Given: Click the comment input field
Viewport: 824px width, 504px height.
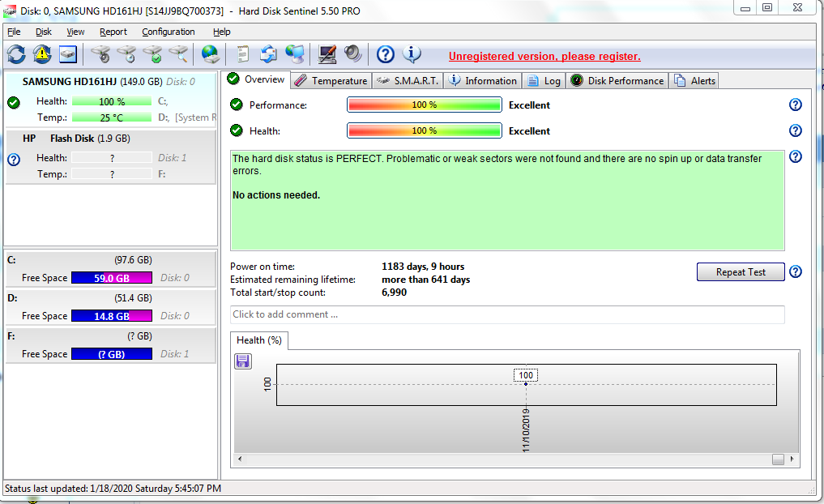Looking at the screenshot, I should pos(507,314).
